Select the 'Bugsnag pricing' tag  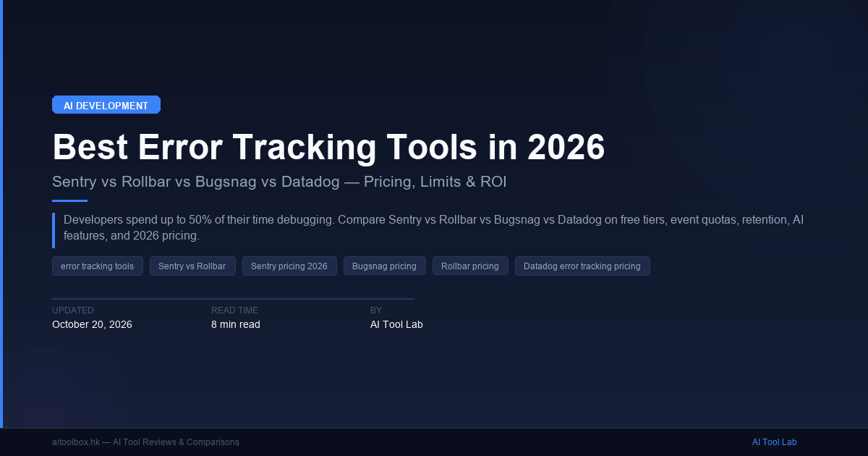pos(384,266)
